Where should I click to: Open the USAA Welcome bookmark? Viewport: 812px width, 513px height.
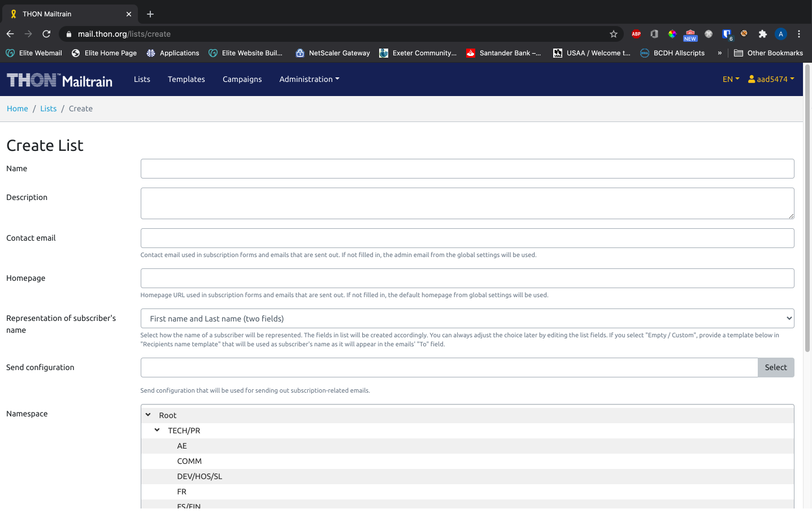[x=592, y=53]
